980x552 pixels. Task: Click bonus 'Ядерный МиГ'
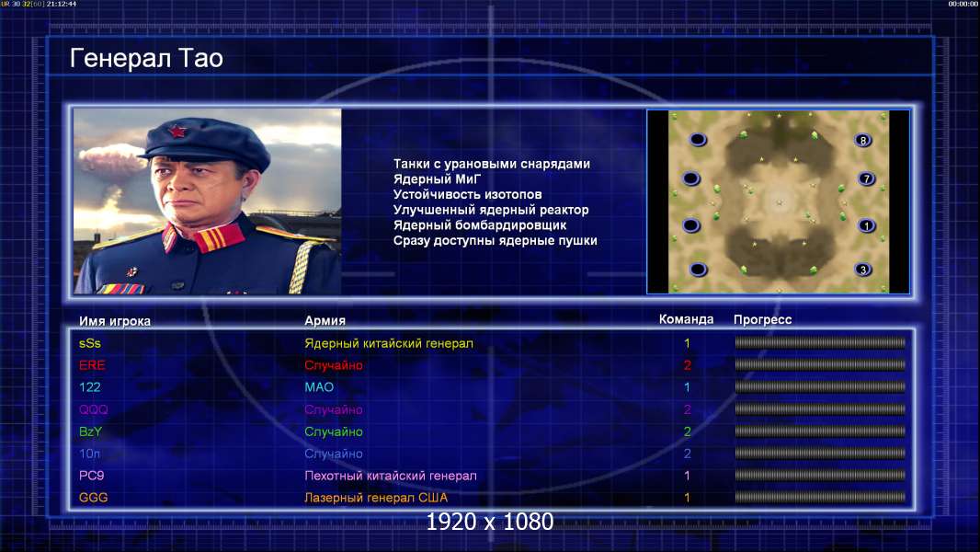pos(437,179)
